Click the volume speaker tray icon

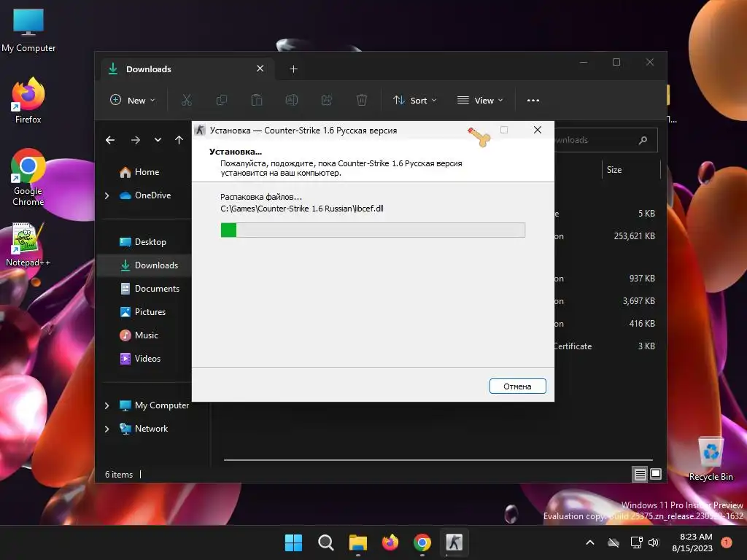(x=654, y=542)
